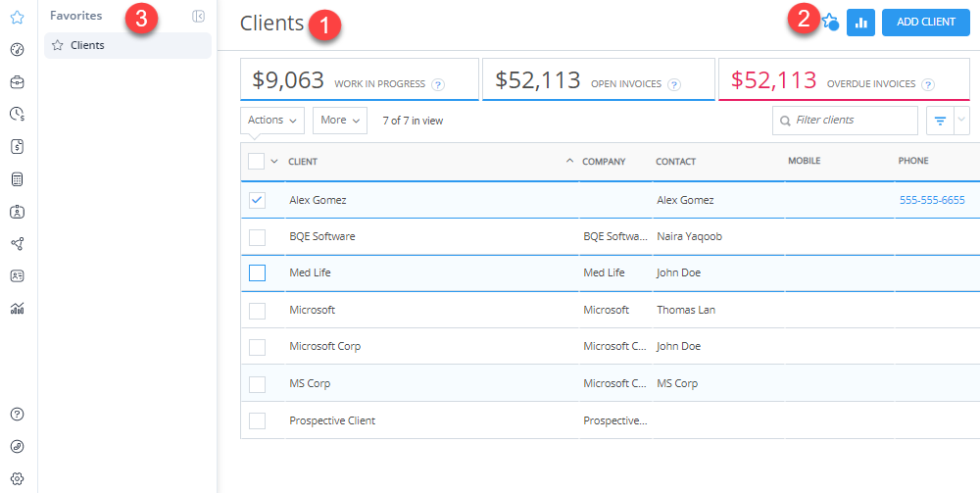Click contact Thomas Lan
The image size is (980, 493).
click(x=686, y=310)
